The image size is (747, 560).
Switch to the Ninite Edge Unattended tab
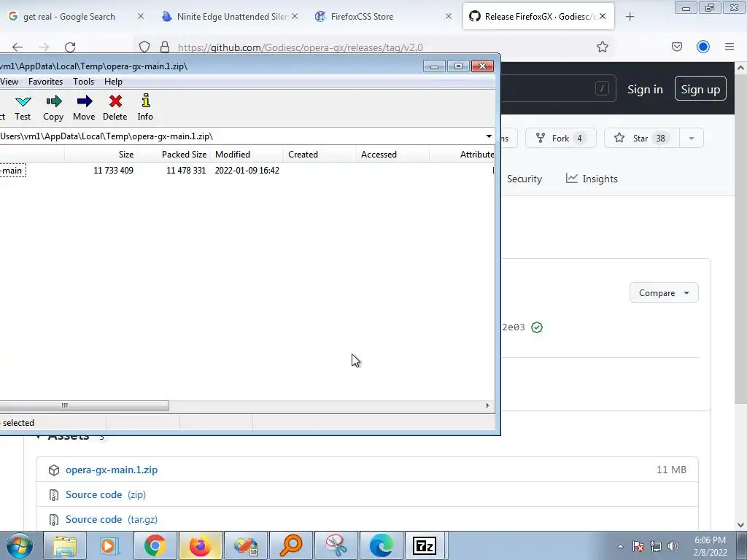pyautogui.click(x=230, y=17)
